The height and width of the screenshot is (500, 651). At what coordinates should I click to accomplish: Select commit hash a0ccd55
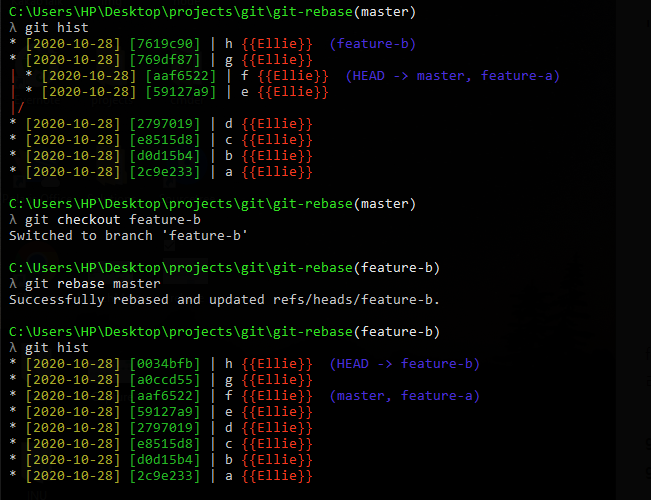pos(165,380)
